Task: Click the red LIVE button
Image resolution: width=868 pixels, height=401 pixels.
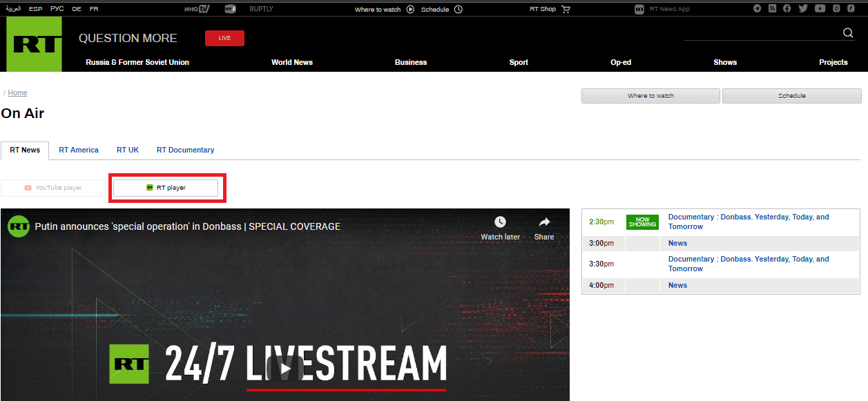Action: click(224, 38)
